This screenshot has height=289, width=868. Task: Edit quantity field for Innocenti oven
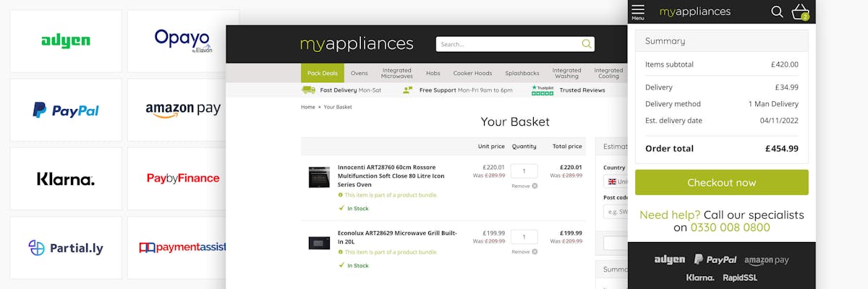pyautogui.click(x=524, y=171)
